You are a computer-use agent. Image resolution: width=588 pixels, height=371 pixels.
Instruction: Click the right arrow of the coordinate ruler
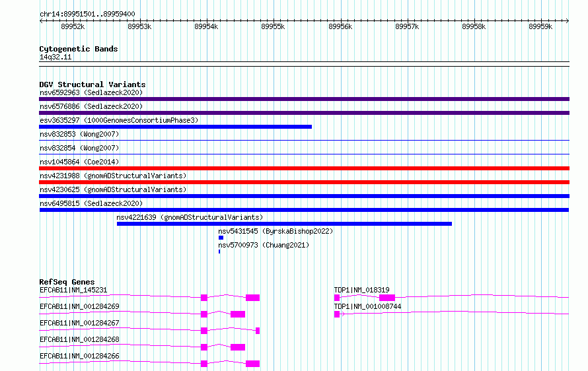pos(568,21)
